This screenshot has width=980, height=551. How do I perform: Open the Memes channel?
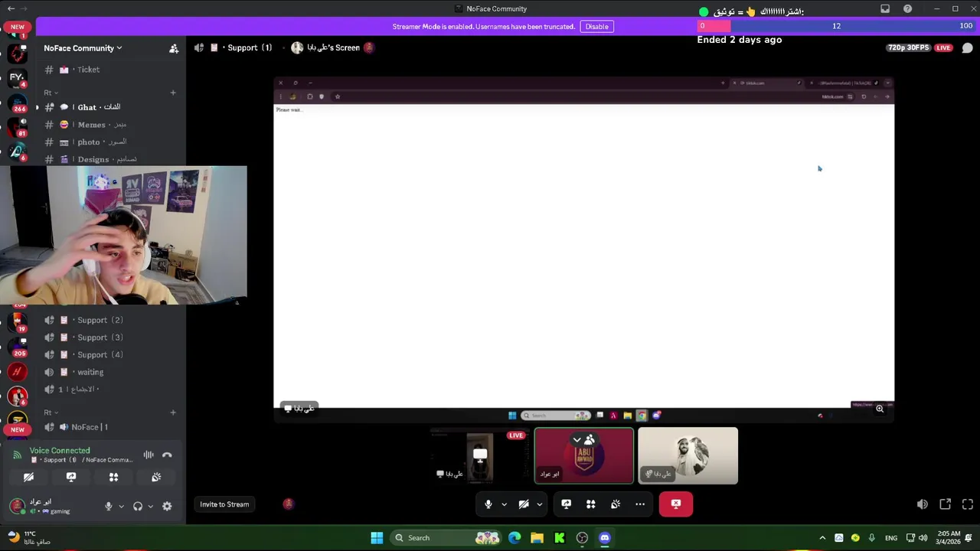[109, 125]
